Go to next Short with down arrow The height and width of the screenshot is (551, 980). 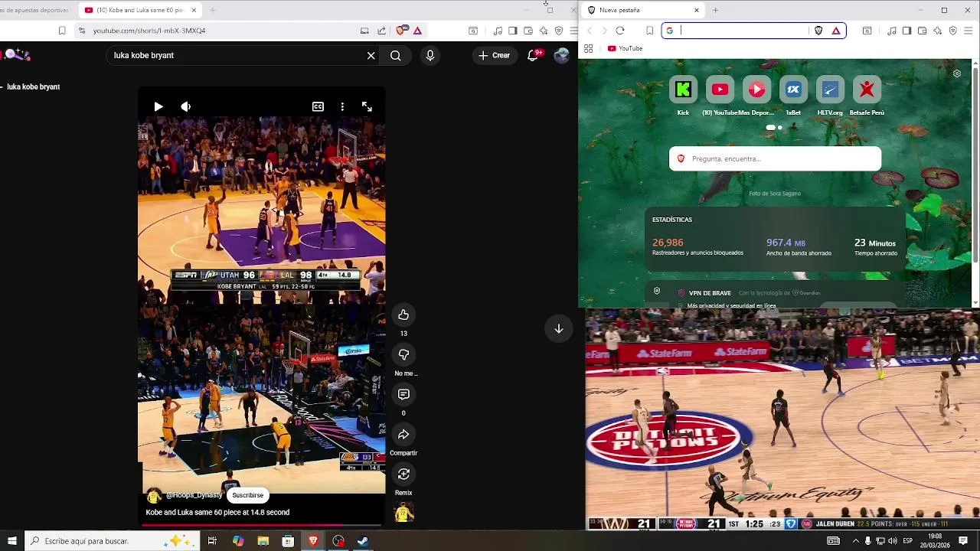(x=559, y=328)
